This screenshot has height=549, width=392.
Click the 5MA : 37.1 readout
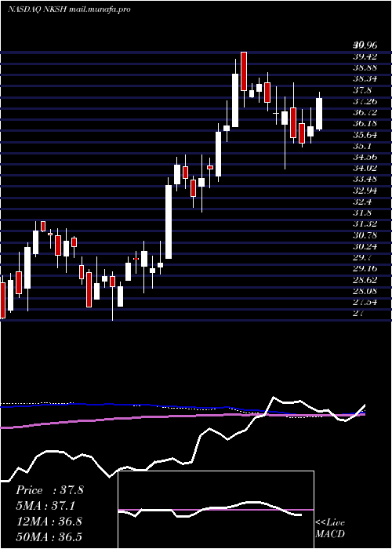tap(45, 506)
